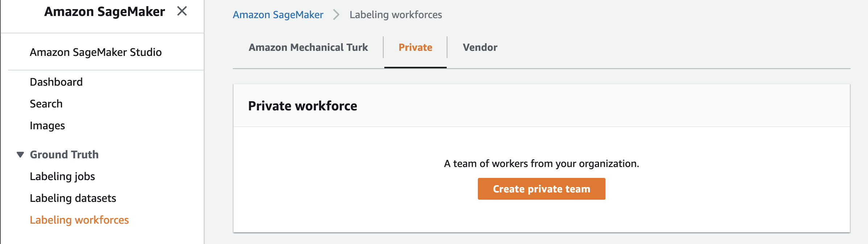Switch to the Amazon Mechanical Turk tab
Viewport: 868px width, 244px height.
coord(308,48)
